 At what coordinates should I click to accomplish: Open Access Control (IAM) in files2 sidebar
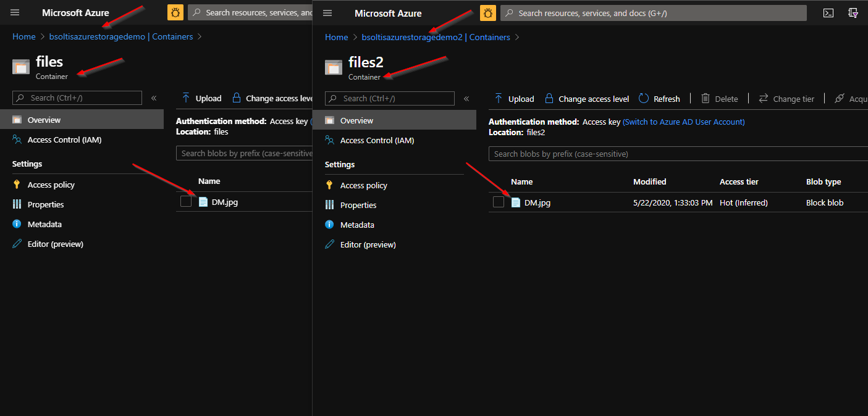pyautogui.click(x=377, y=140)
